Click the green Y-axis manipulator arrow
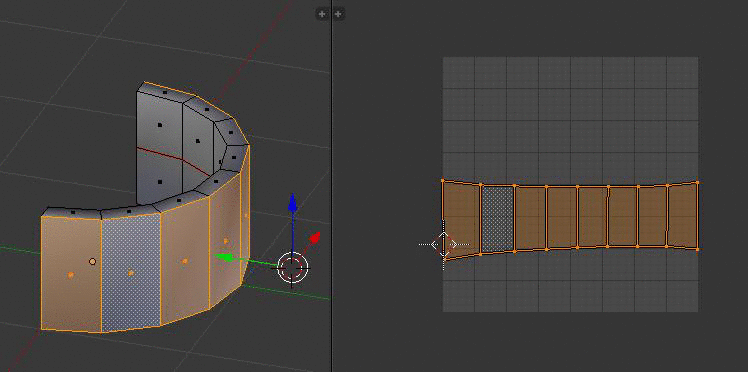The height and width of the screenshot is (372, 748). (223, 258)
